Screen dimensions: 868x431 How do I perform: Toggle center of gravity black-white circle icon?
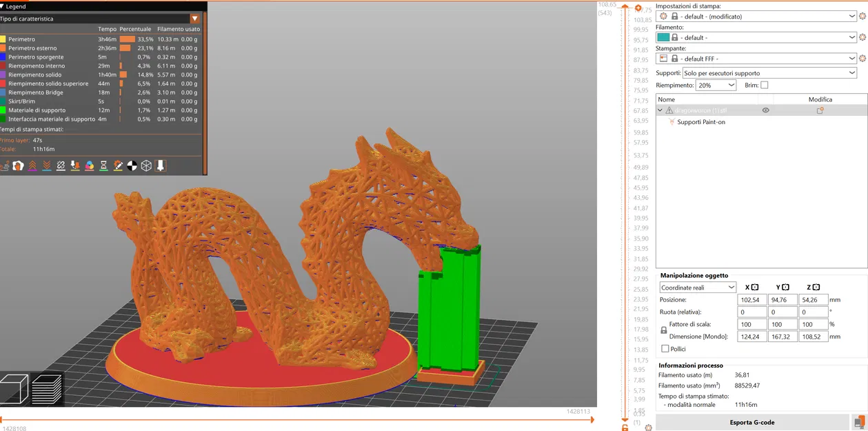pyautogui.click(x=132, y=166)
